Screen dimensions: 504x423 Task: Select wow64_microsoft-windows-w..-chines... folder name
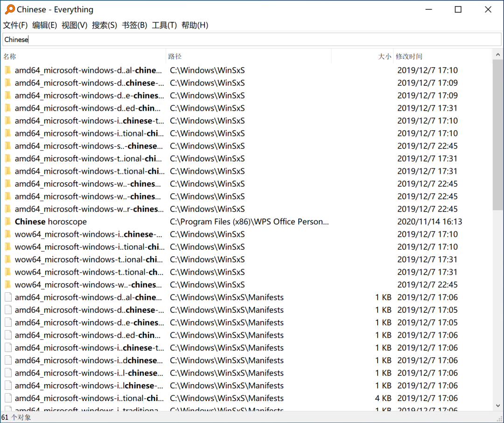pyautogui.click(x=88, y=285)
